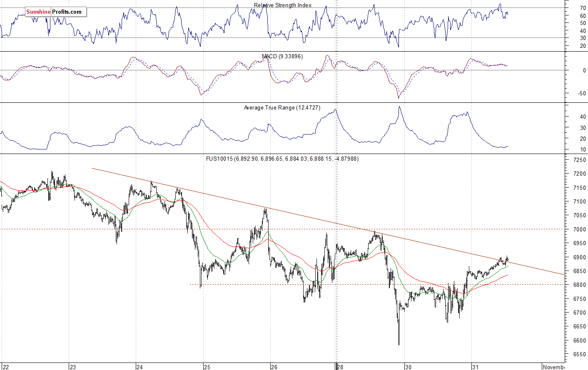Image resolution: width=588 pixels, height=370 pixels.
Task: Click the 6600 price axis value
Action: 579,340
